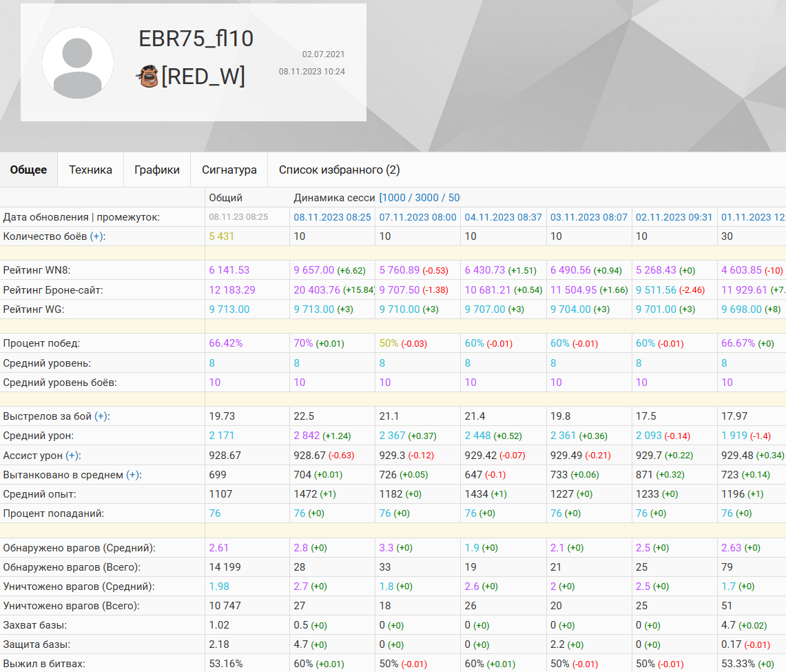This screenshot has width=786, height=672.
Task: Click the RED_W clan emblem icon
Action: [x=147, y=76]
